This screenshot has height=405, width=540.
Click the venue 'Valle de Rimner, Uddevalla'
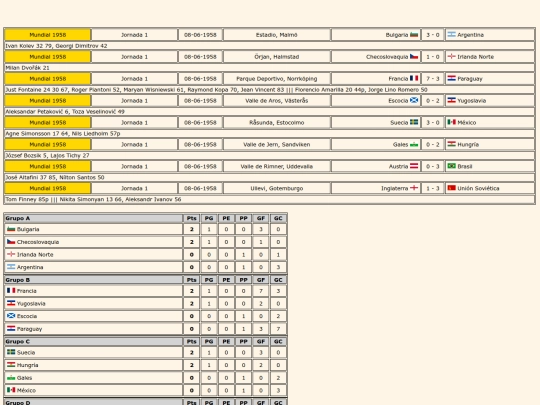click(x=277, y=166)
